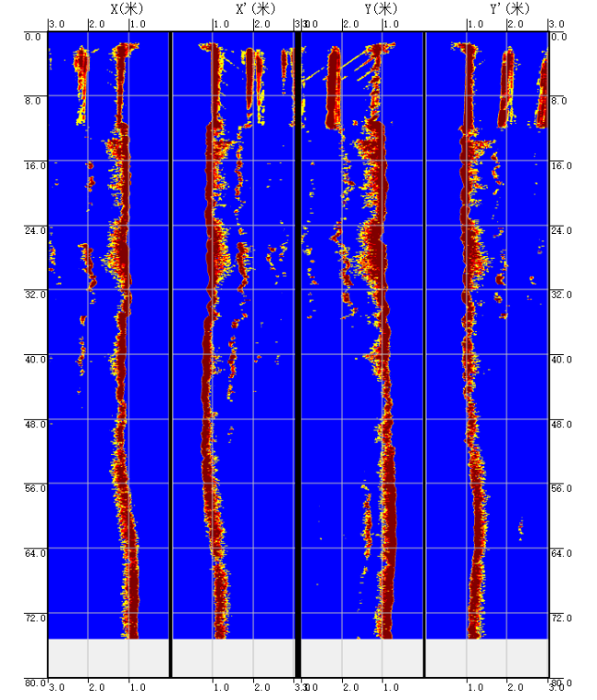This screenshot has width=597, height=700.
Task: Click the 1.0 tick label below X' panel
Action: point(221,687)
